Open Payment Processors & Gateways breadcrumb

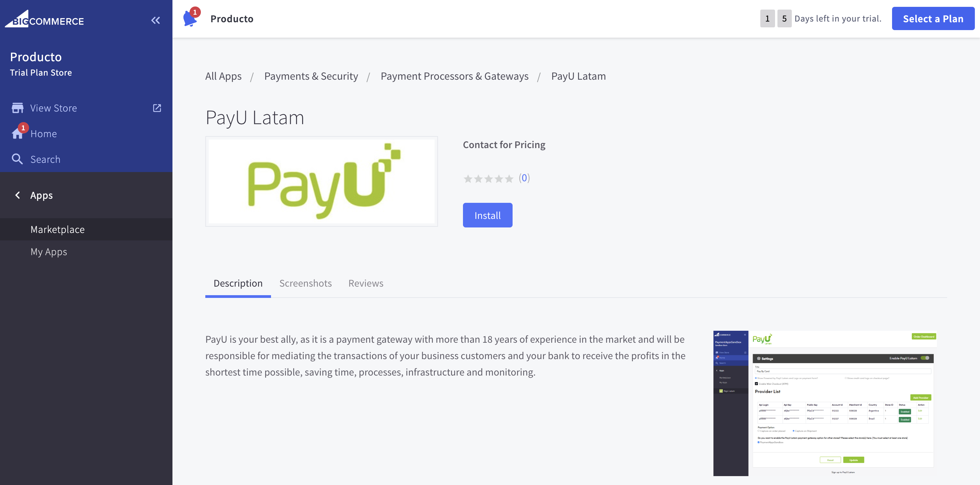[x=454, y=76]
